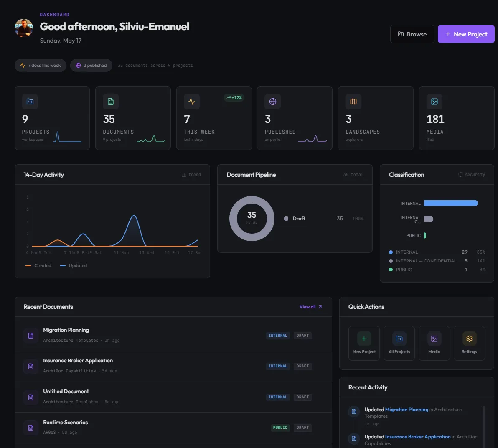Toggle the Created legend series
The width and height of the screenshot is (498, 448).
click(38, 265)
